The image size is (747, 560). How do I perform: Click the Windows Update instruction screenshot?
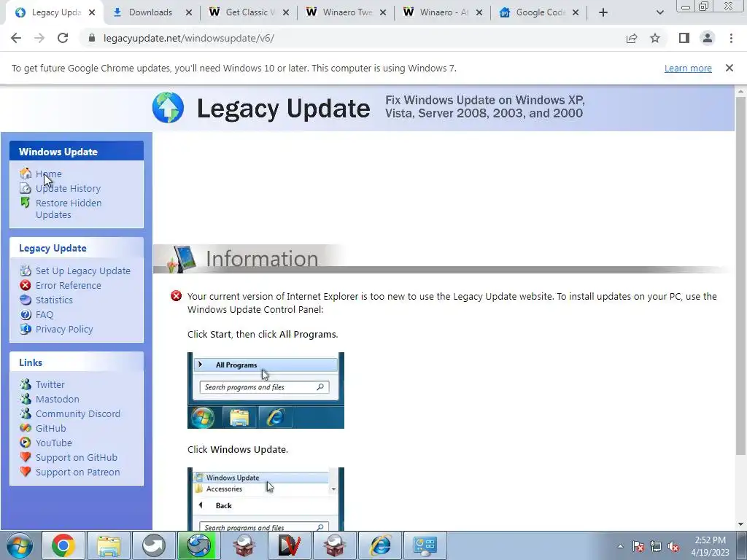point(266,499)
